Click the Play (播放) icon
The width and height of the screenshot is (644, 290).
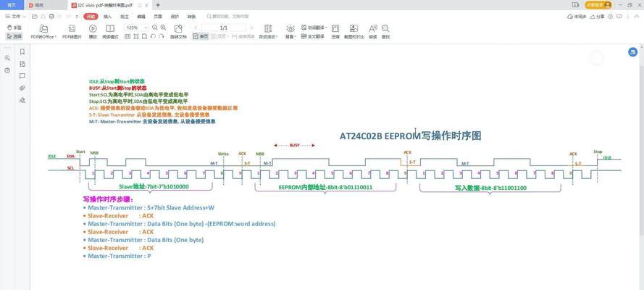[x=93, y=30]
